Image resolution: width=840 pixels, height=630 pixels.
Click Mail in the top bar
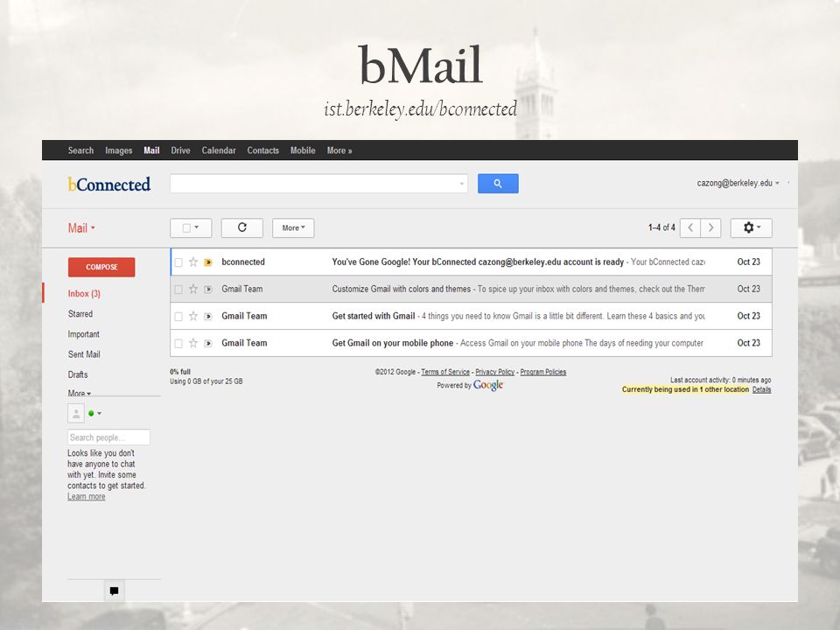[x=151, y=150]
